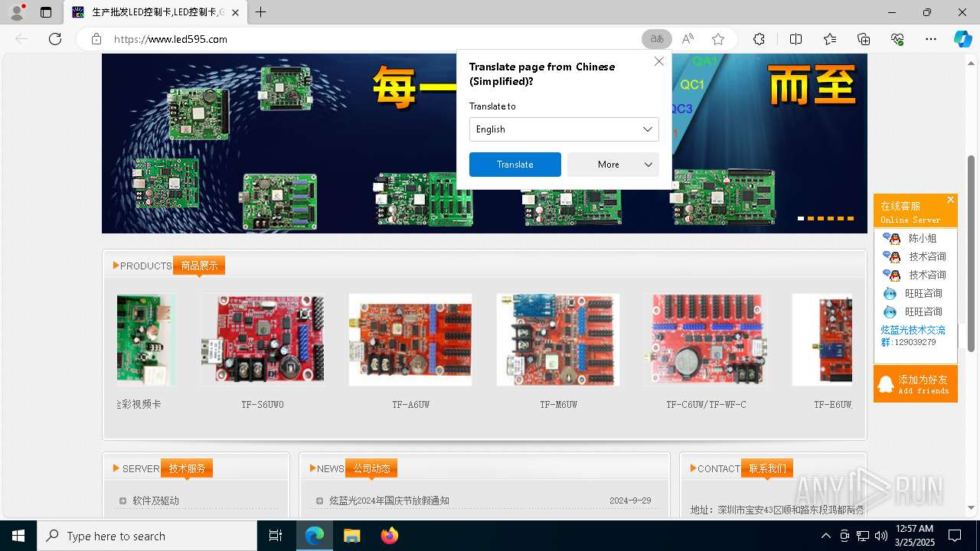Select the led595 site tab
Screen dimensions: 980x551
(155, 12)
